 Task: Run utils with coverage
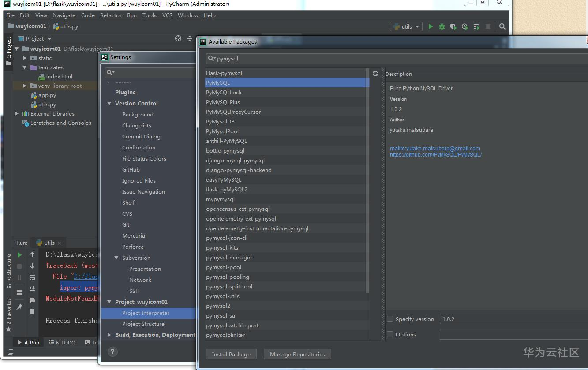(x=453, y=26)
